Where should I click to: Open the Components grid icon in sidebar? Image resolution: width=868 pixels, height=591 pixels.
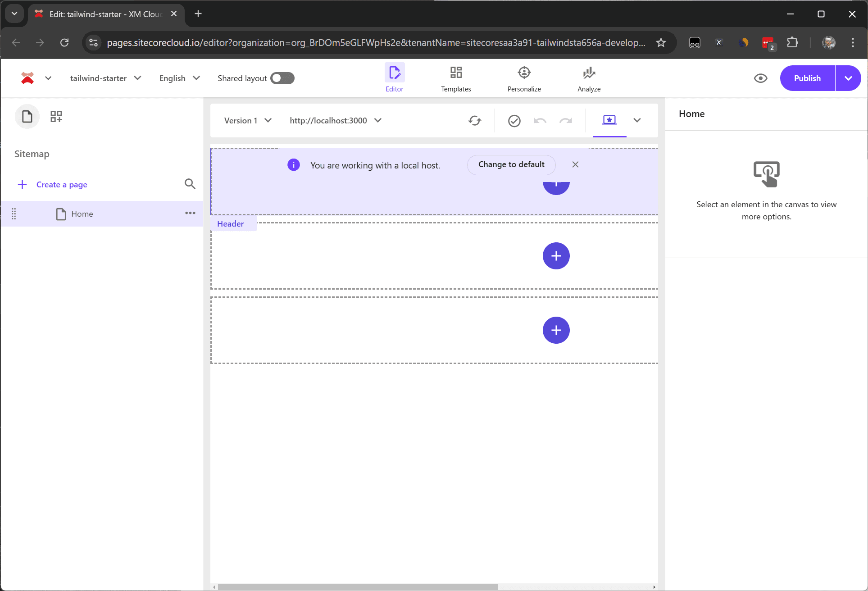[x=56, y=117]
